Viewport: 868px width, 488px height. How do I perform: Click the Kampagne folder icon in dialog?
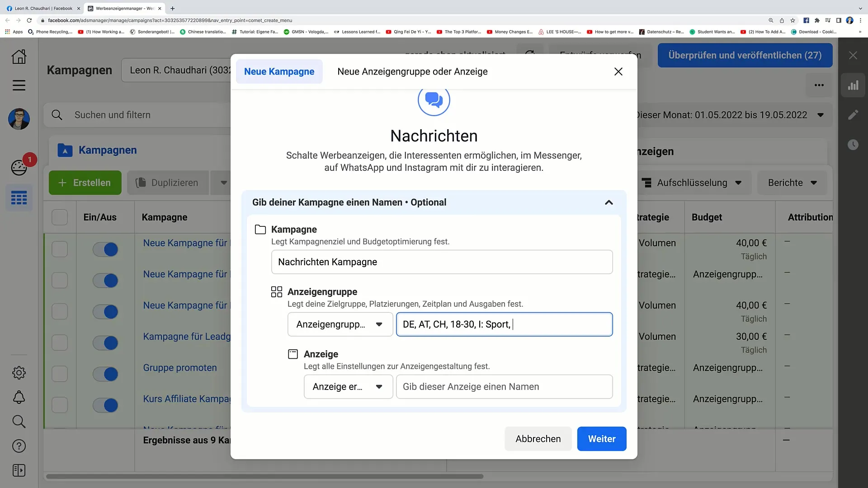[x=260, y=230]
